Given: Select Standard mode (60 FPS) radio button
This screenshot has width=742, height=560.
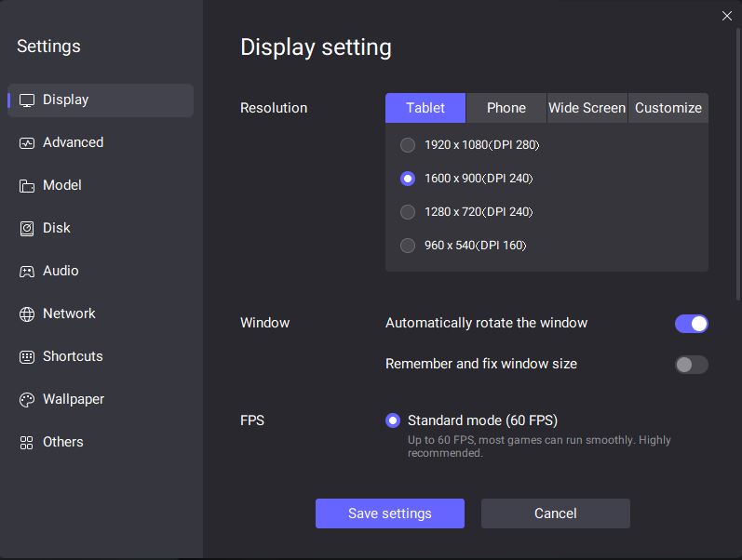Looking at the screenshot, I should point(393,420).
